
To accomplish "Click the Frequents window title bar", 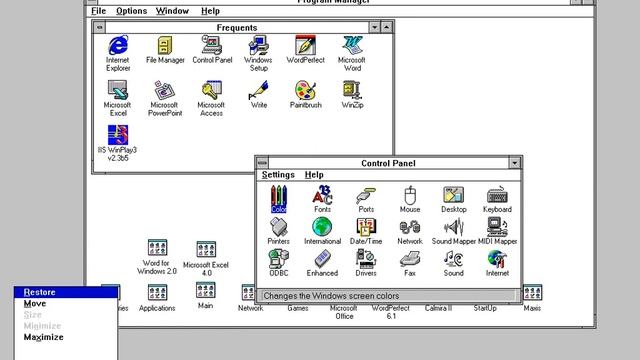I will (237, 27).
